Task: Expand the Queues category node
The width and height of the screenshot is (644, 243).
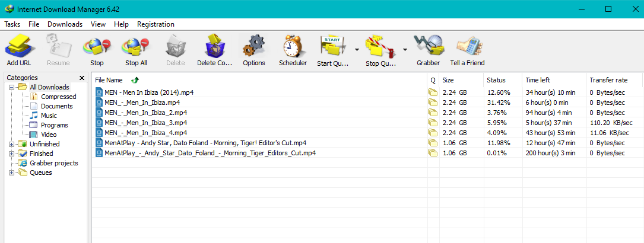Action: (x=11, y=172)
